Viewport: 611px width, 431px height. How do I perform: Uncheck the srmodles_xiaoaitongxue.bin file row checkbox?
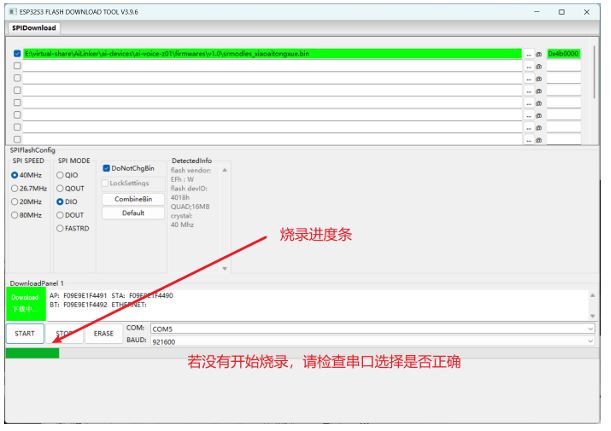click(x=17, y=53)
